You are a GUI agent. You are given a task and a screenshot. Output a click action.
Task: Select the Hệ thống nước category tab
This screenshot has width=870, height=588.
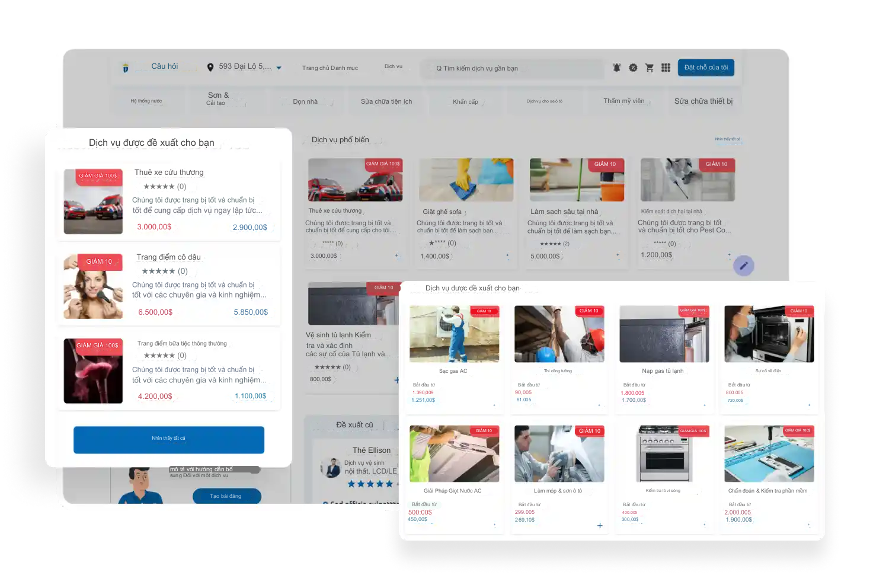146,101
